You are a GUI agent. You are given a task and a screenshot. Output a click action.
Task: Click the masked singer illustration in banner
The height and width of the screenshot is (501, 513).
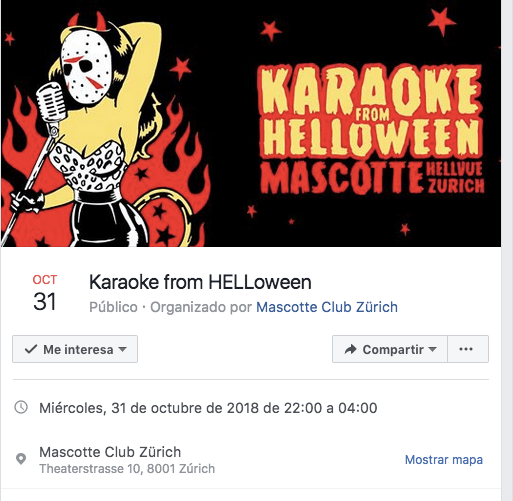click(x=100, y=130)
